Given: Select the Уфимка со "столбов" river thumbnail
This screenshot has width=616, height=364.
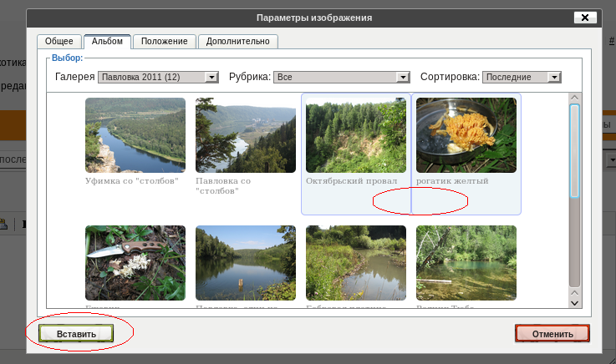Looking at the screenshot, I should 135,135.
